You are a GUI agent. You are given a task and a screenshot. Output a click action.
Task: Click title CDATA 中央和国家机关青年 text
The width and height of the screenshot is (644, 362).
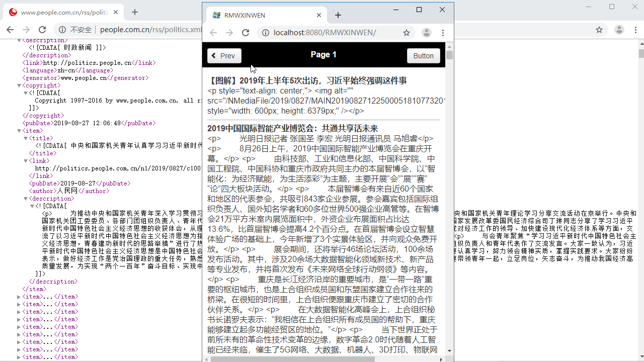[119, 146]
